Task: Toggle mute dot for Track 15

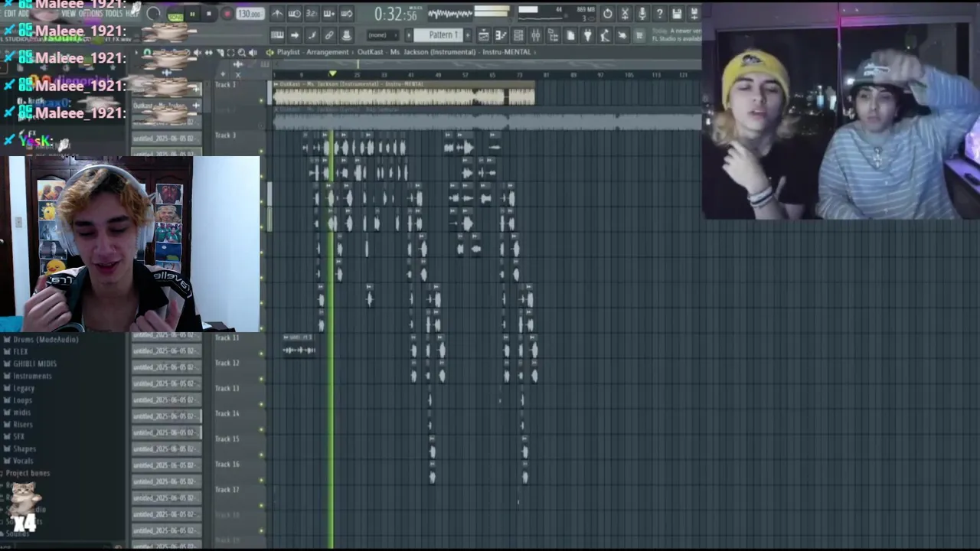Action: (x=262, y=455)
